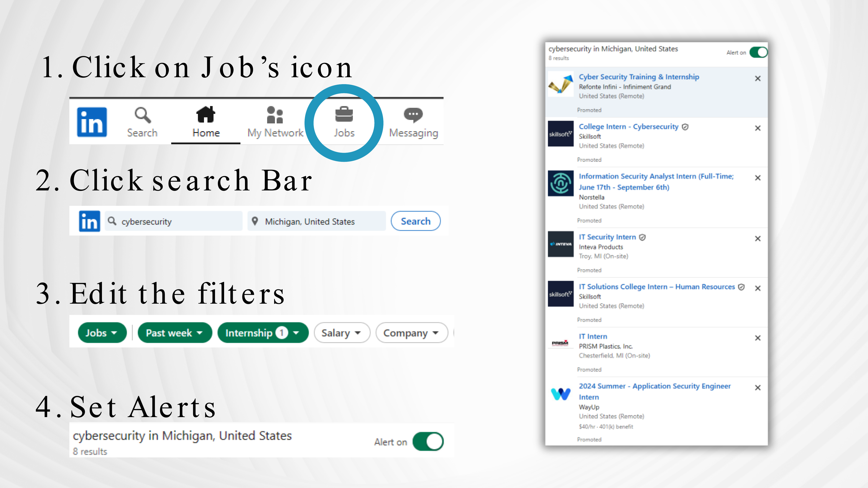Expand the Company filter dropdown
Viewport: 868px width, 488px height.
(411, 333)
